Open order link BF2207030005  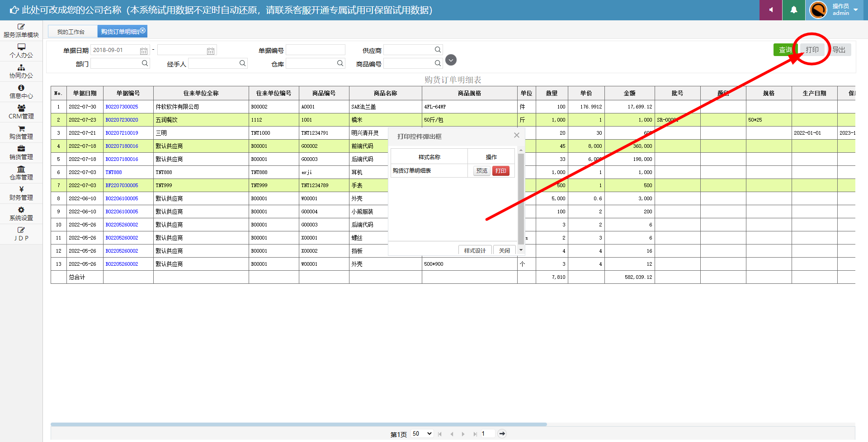pyautogui.click(x=122, y=185)
